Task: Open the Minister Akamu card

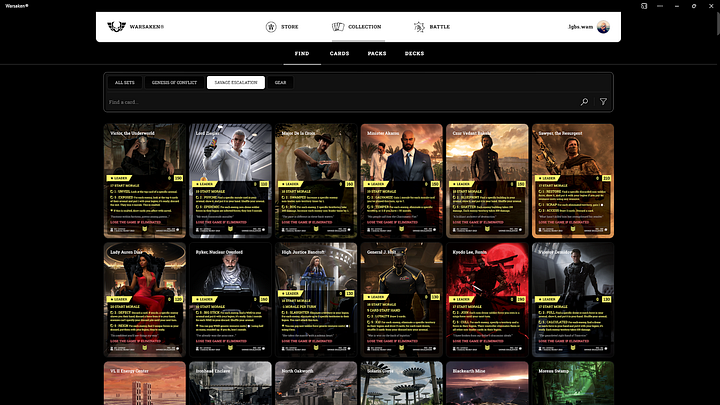Action: (x=401, y=180)
